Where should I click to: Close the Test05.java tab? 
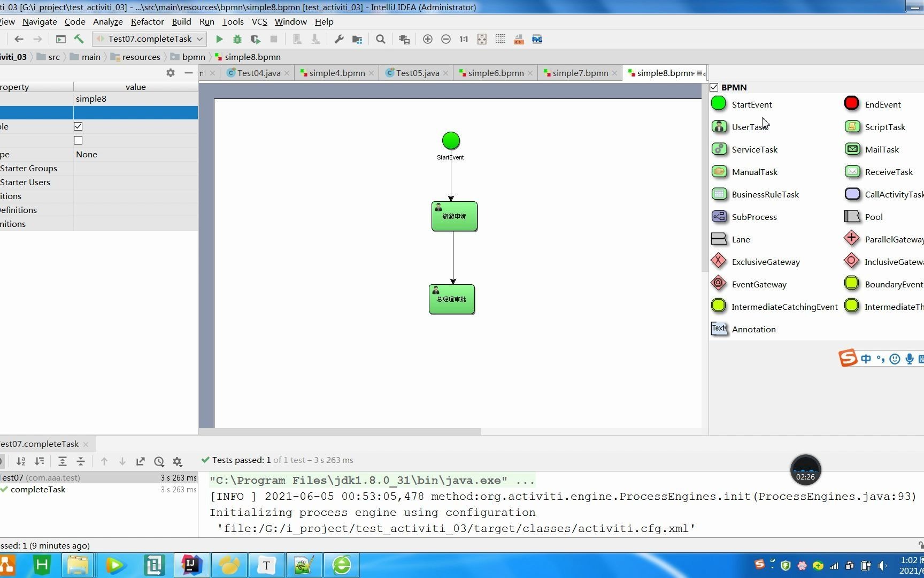[445, 73]
